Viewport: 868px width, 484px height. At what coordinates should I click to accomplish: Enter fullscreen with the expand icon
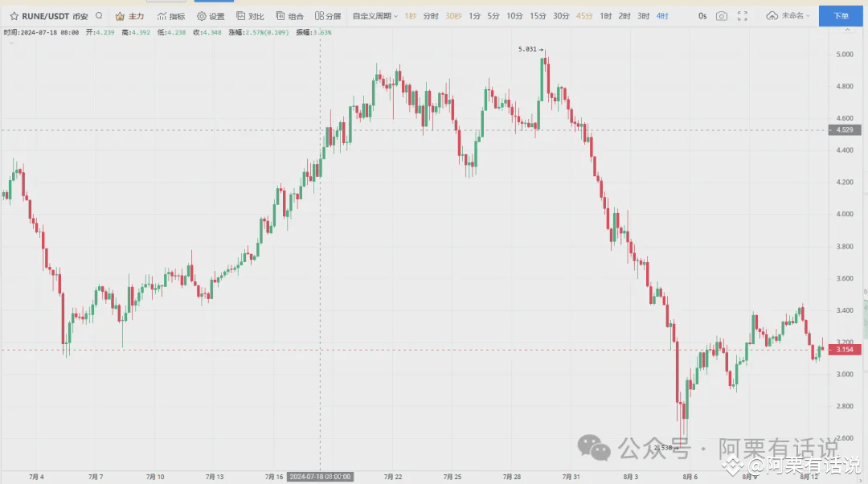pos(743,16)
